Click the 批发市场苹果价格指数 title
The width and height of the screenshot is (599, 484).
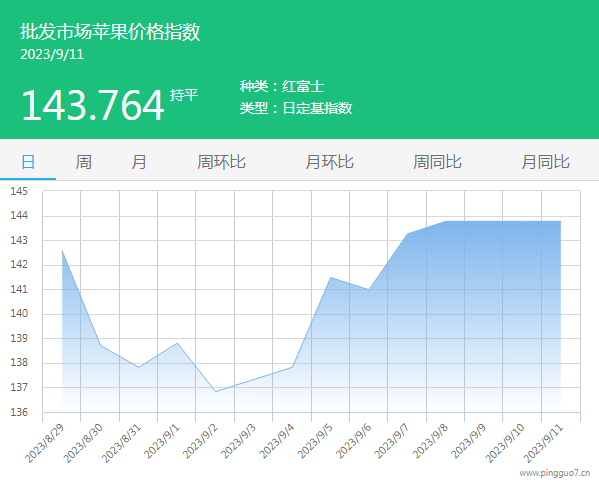point(110,32)
